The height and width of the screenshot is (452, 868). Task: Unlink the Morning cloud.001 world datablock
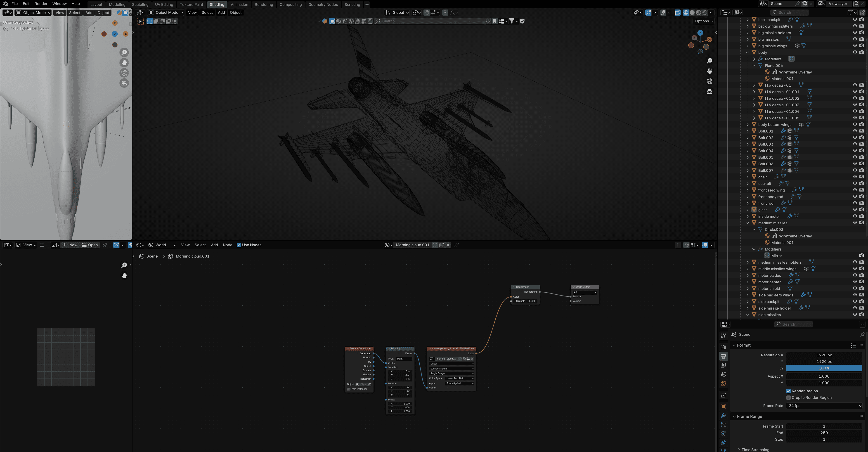click(x=448, y=245)
